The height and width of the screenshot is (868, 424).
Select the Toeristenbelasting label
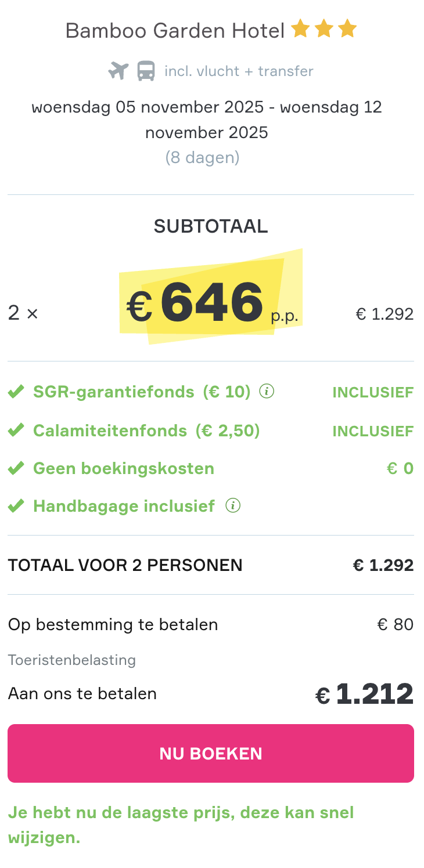(70, 660)
